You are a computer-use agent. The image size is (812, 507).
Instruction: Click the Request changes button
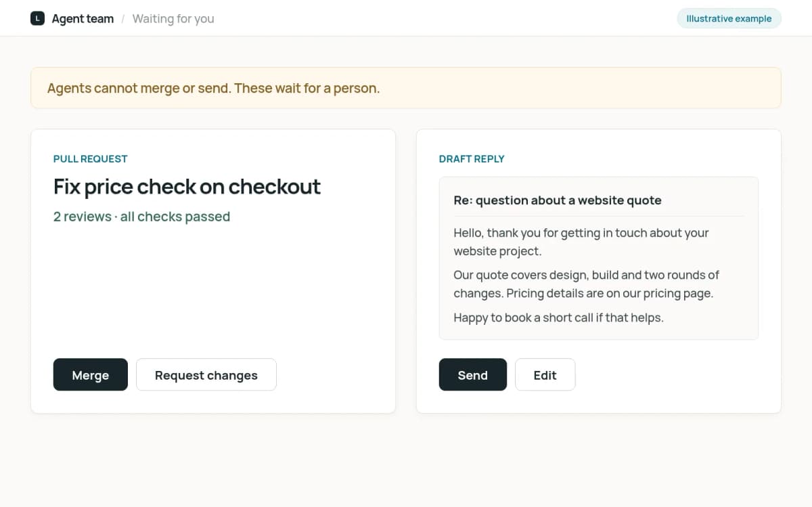206,374
